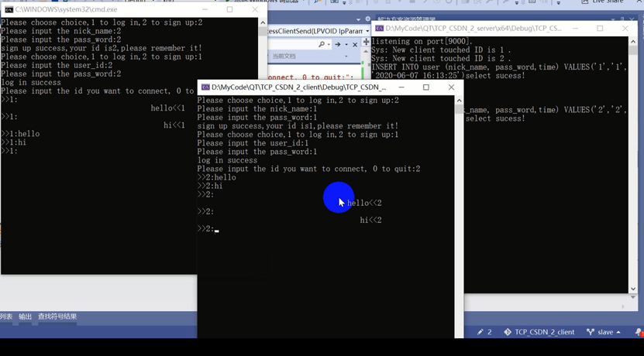Click the find next arrow in the find bar

pos(337,44)
